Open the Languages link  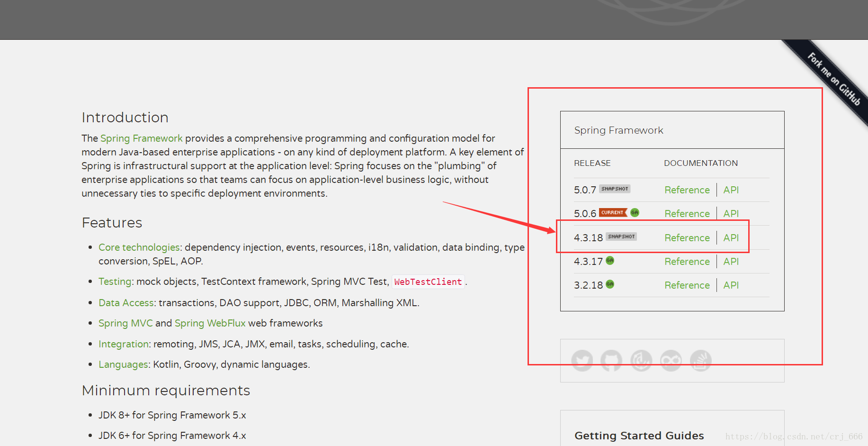point(123,364)
